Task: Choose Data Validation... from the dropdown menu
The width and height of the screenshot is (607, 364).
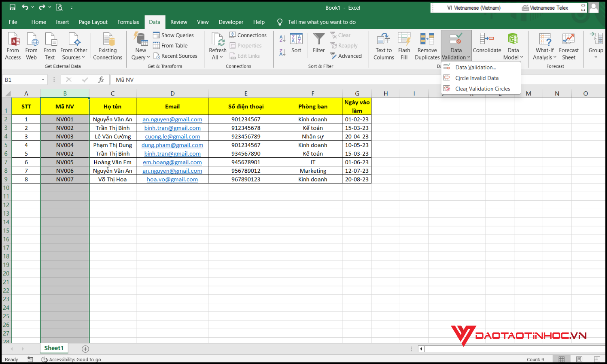Action: tap(475, 68)
